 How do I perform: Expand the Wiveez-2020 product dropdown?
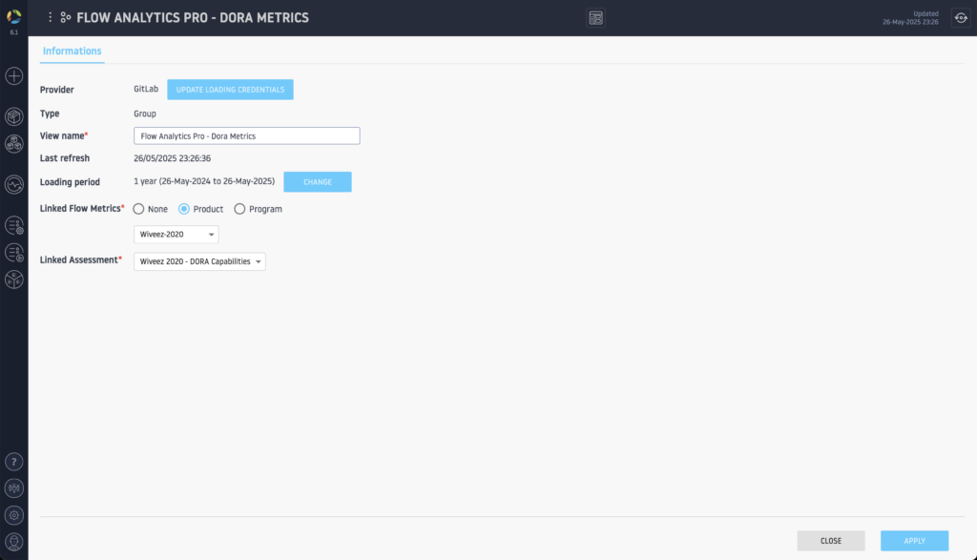(177, 235)
